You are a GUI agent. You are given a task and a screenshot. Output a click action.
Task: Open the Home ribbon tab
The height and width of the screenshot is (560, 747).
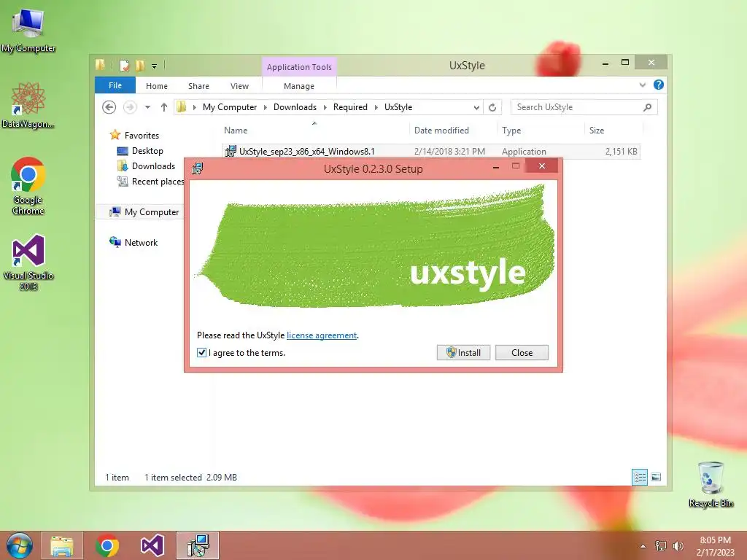(157, 86)
